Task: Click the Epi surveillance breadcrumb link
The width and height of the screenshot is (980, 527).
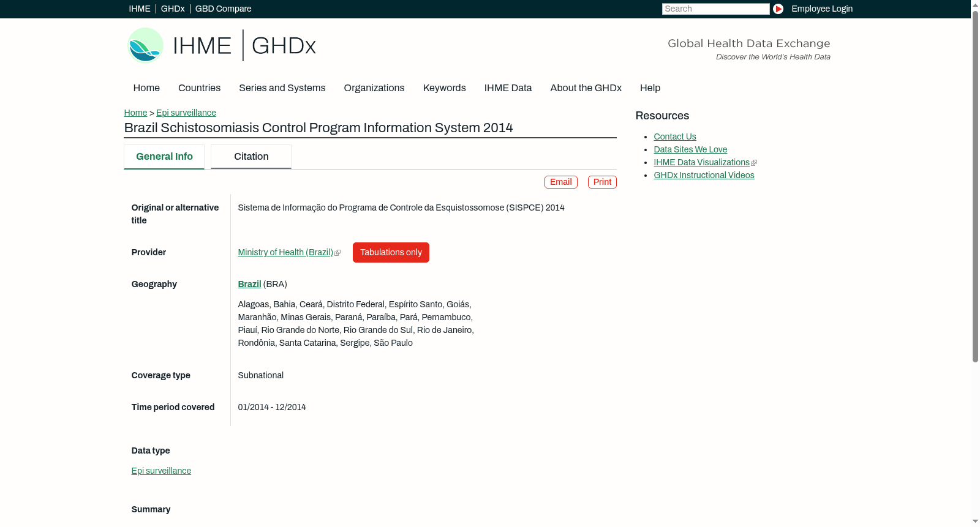Action: (x=186, y=113)
